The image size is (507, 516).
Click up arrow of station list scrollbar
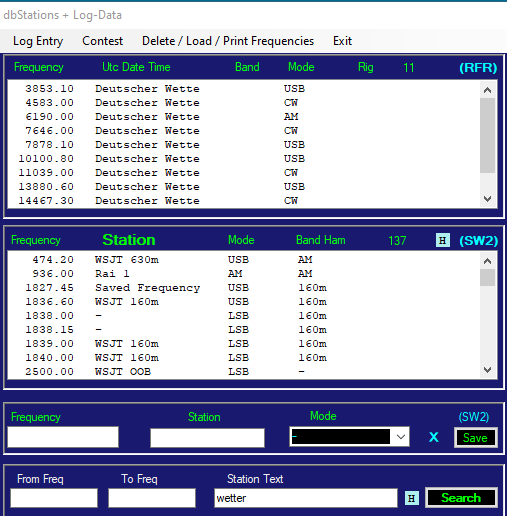pyautogui.click(x=487, y=261)
